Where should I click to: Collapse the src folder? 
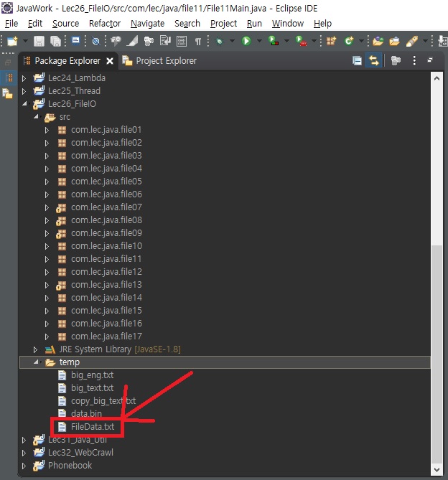coord(36,116)
